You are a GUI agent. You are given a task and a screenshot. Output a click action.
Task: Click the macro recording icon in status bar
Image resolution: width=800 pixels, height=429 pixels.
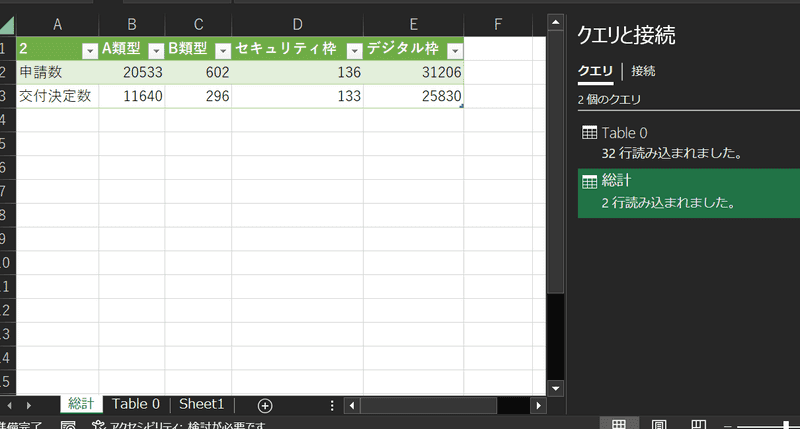coord(68,426)
